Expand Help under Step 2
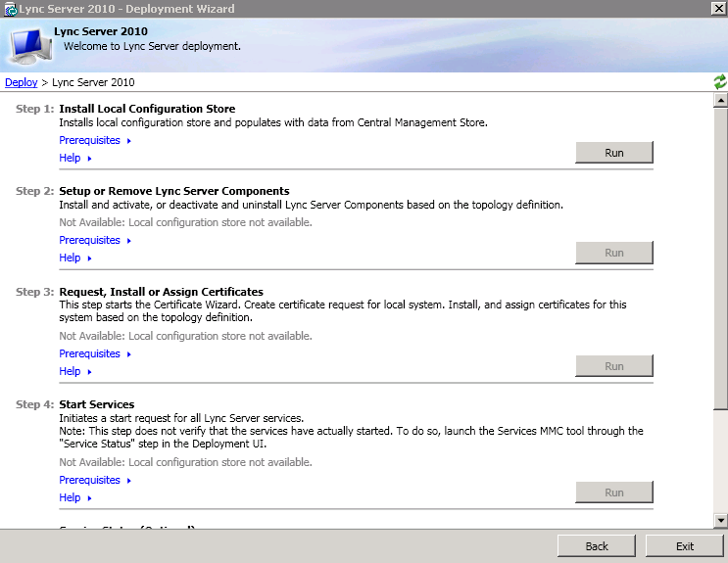 click(75, 258)
